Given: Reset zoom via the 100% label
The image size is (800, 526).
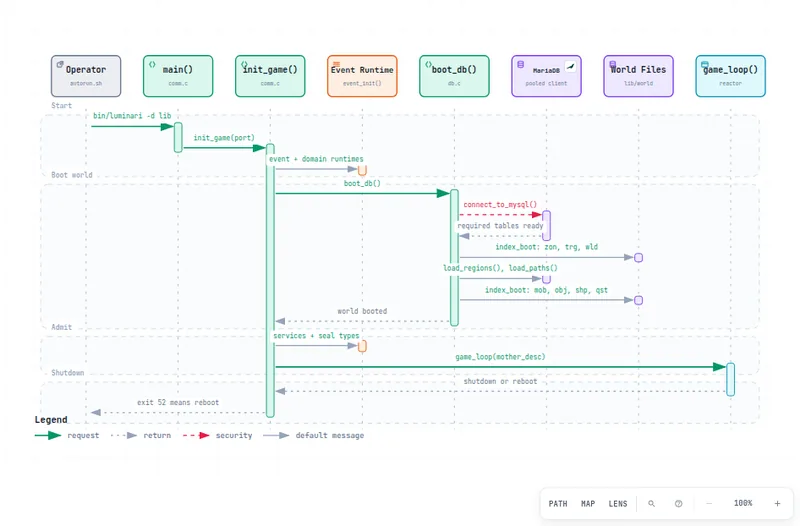Looking at the screenshot, I should tap(743, 503).
